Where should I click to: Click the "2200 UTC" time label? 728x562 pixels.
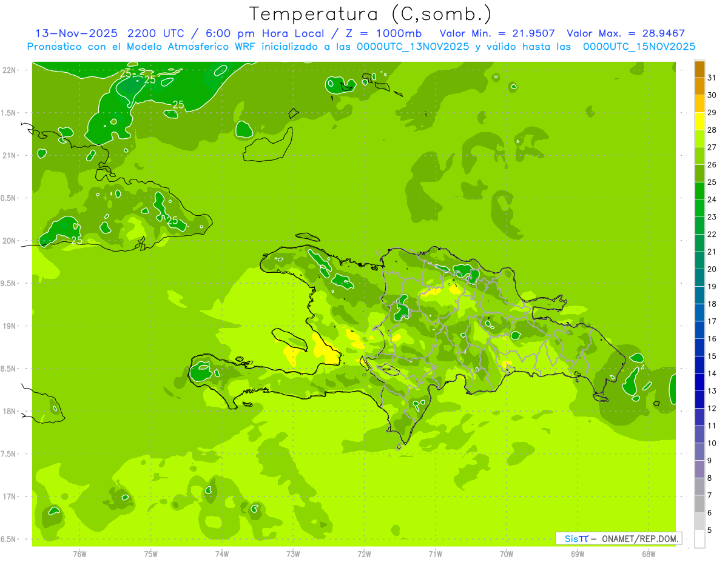click(155, 33)
